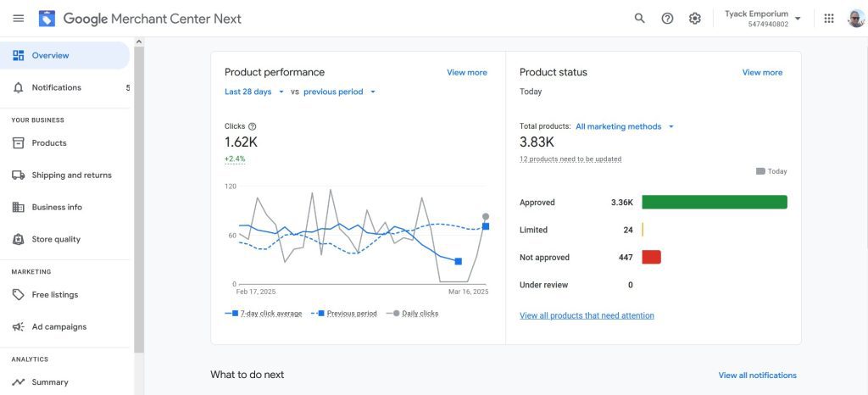The image size is (868, 395).
Task: Open the hamburger main menu
Action: pyautogui.click(x=18, y=19)
